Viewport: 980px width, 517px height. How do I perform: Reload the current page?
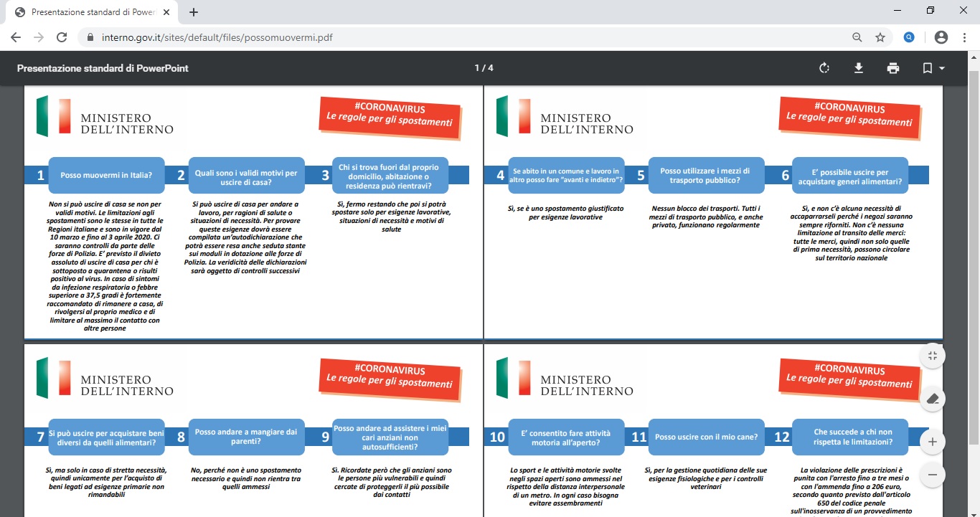62,37
